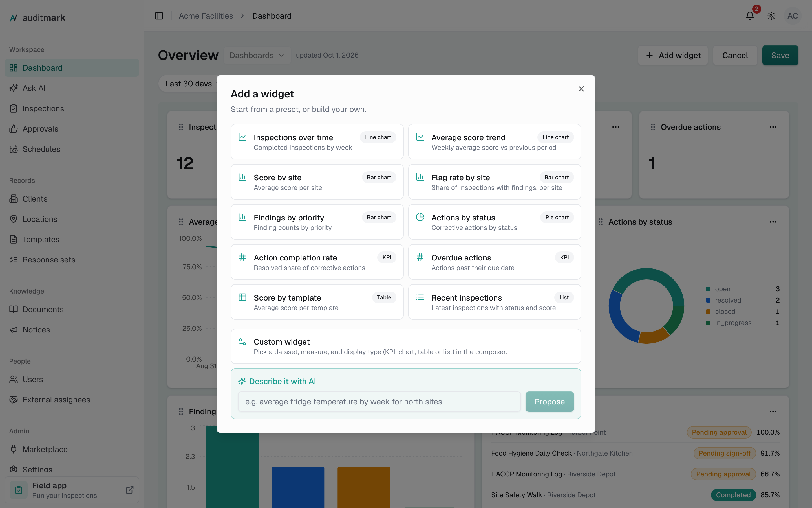Toggle light/dark theme sun icon
This screenshot has height=508, width=812.
pyautogui.click(x=771, y=16)
